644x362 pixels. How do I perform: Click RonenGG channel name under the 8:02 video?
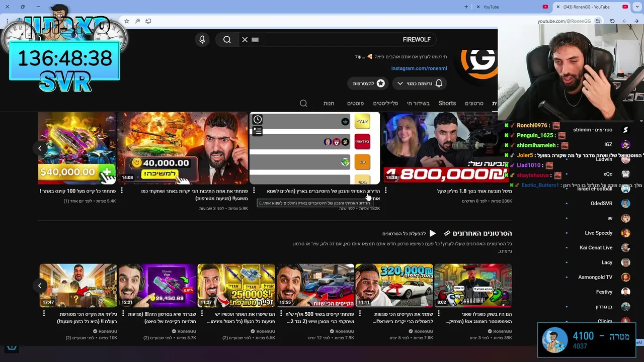click(502, 331)
